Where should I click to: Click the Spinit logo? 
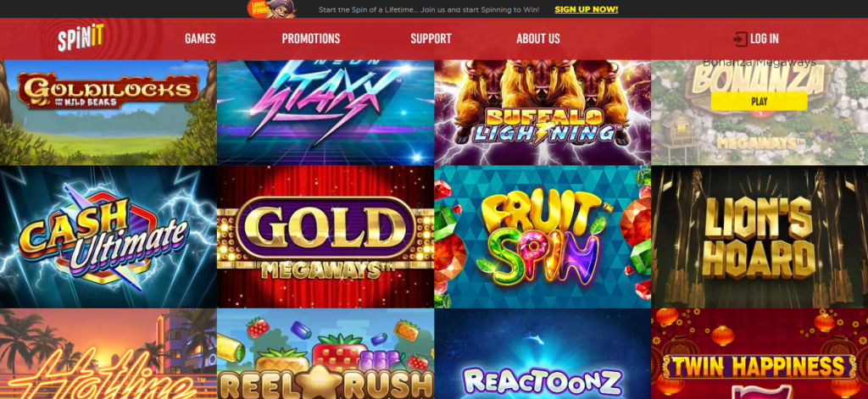click(x=81, y=38)
